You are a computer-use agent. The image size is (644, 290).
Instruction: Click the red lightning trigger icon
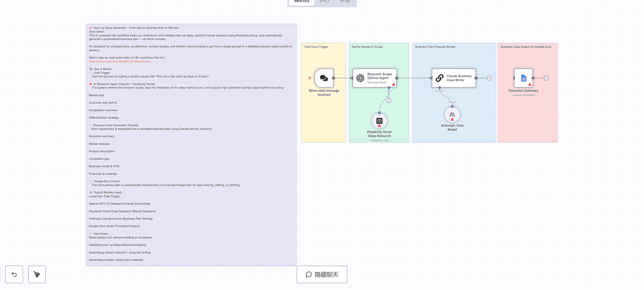310,78
